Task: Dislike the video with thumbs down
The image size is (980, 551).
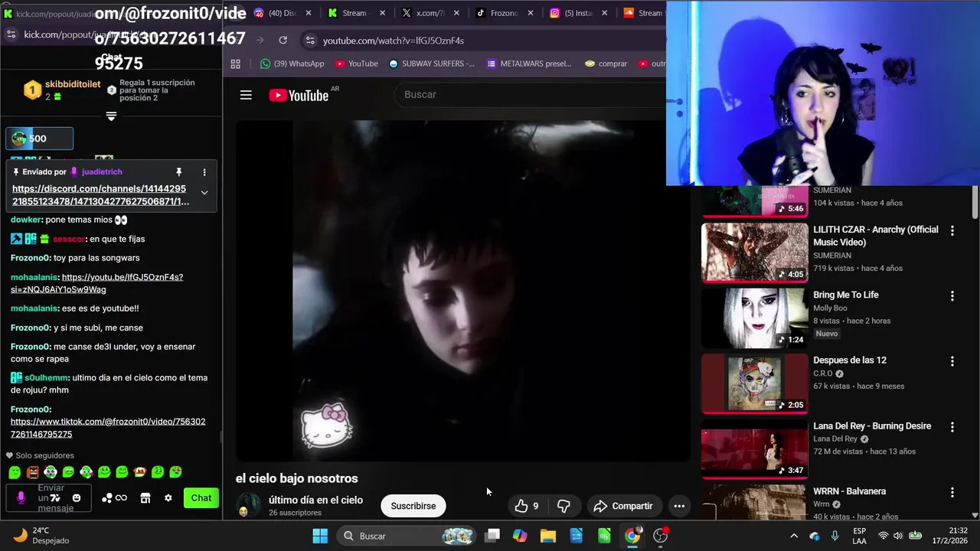Action: coord(563,506)
